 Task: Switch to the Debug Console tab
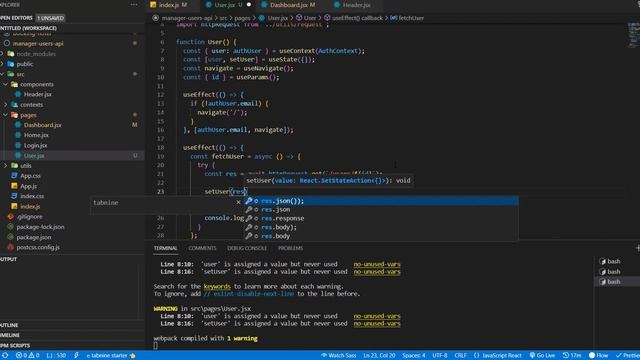tap(247, 248)
